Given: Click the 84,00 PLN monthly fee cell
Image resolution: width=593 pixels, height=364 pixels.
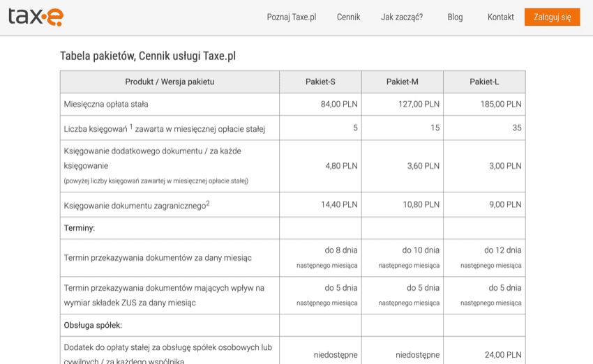Looking at the screenshot, I should (x=339, y=105).
